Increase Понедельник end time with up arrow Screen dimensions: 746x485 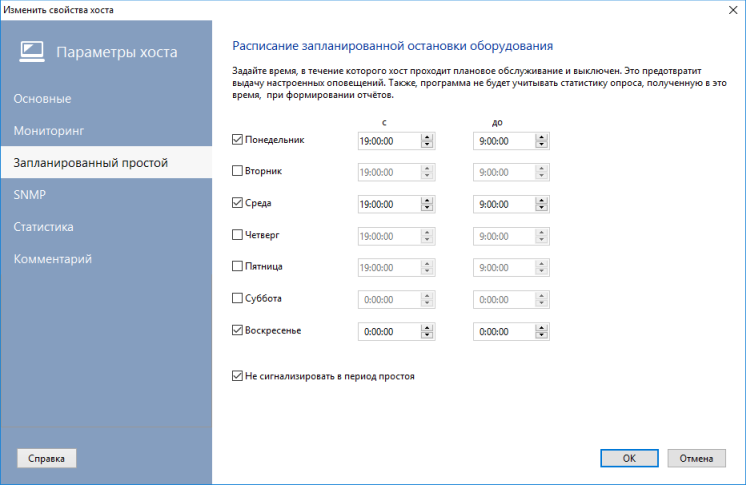pos(541,137)
